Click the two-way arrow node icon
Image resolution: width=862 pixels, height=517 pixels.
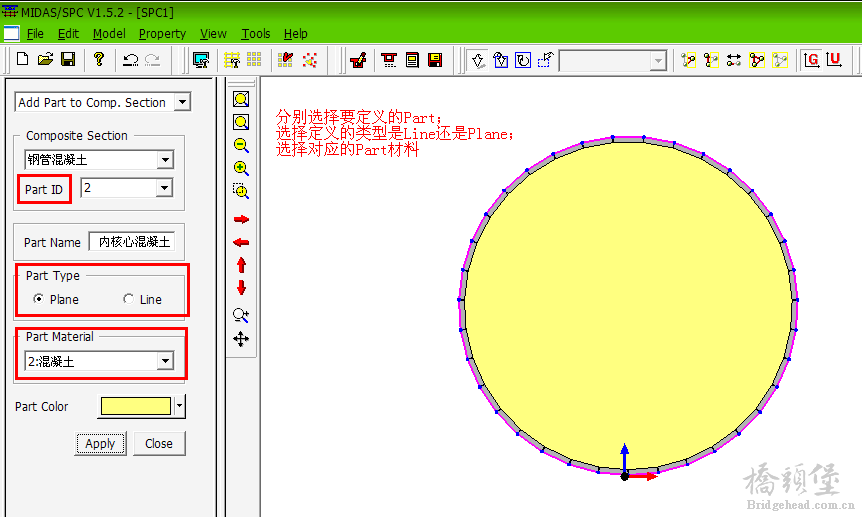[734, 60]
